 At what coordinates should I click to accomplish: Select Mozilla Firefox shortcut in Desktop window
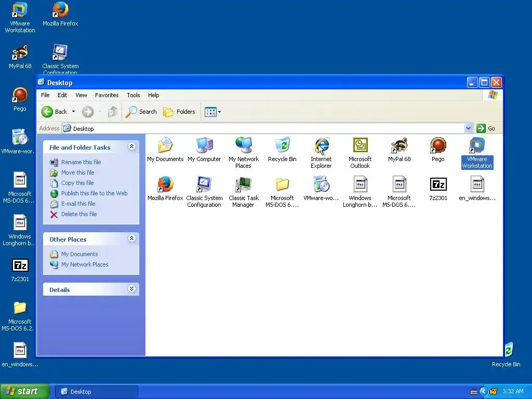(165, 188)
